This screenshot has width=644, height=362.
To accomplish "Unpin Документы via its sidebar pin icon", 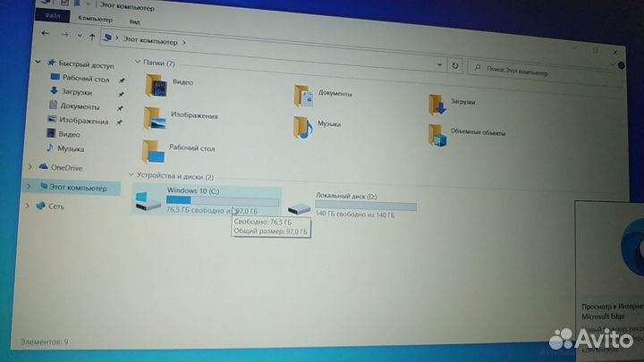I will [x=120, y=108].
